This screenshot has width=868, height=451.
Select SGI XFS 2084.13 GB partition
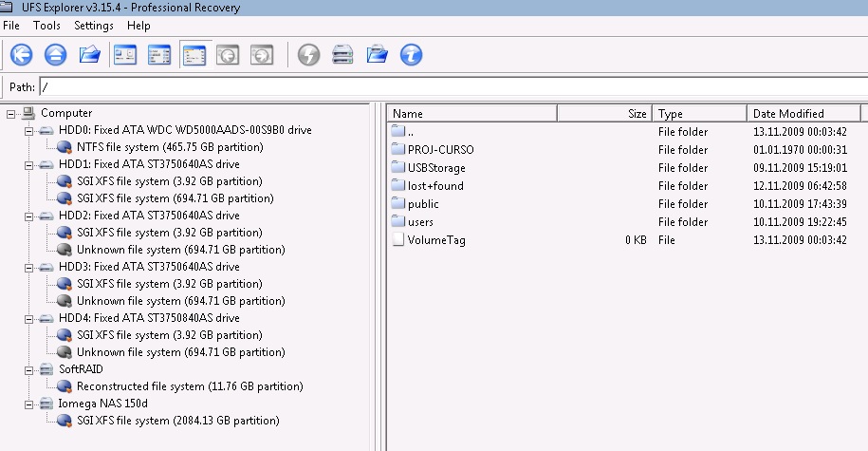coord(177,421)
